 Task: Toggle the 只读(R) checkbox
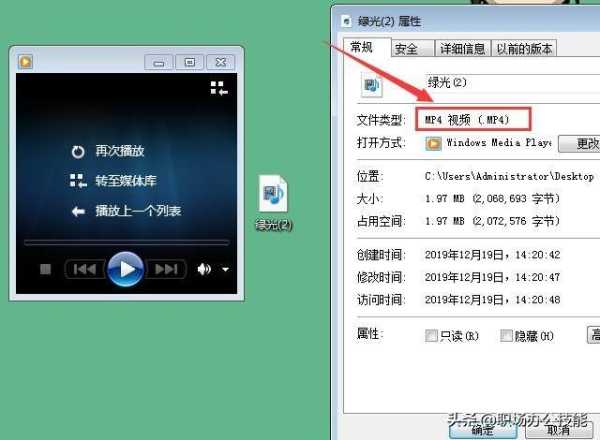pyautogui.click(x=431, y=336)
